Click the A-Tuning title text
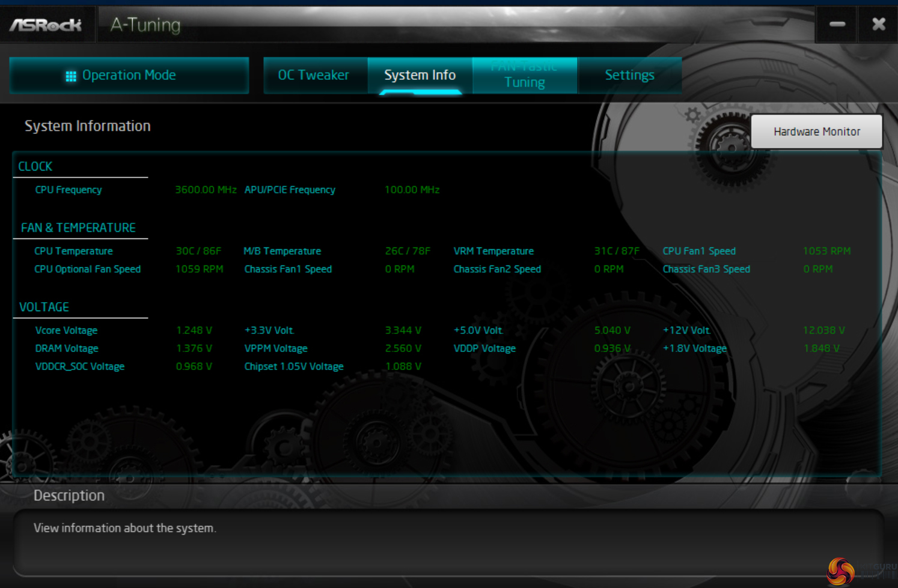The height and width of the screenshot is (588, 898). click(145, 25)
